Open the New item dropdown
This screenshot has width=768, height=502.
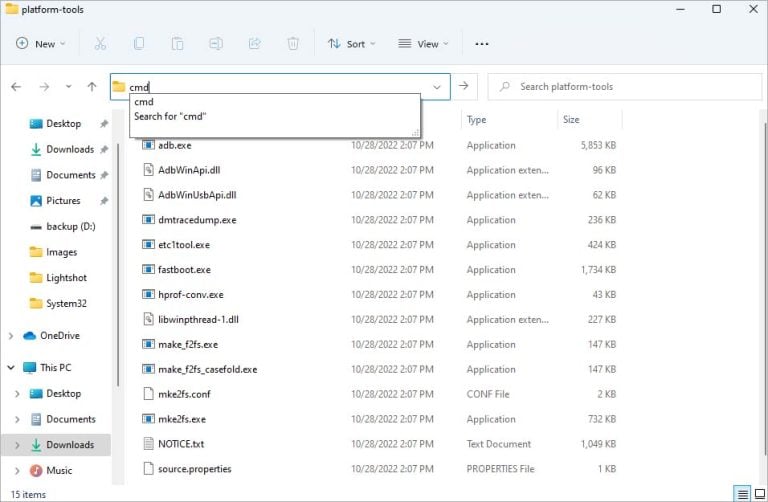coord(41,44)
